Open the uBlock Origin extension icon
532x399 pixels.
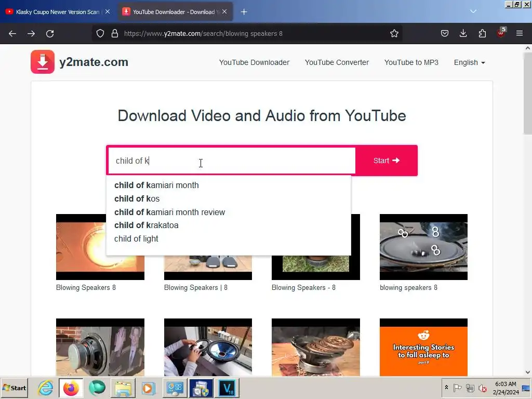pyautogui.click(x=501, y=33)
